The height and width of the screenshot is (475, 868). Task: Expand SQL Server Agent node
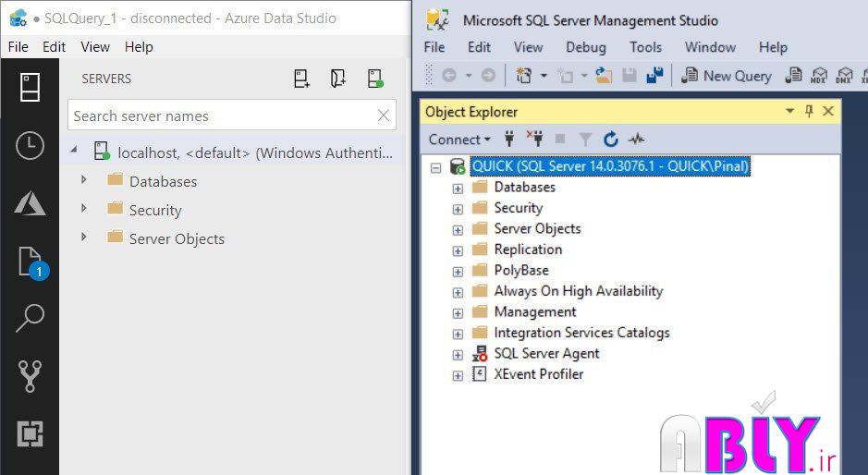pyautogui.click(x=458, y=355)
